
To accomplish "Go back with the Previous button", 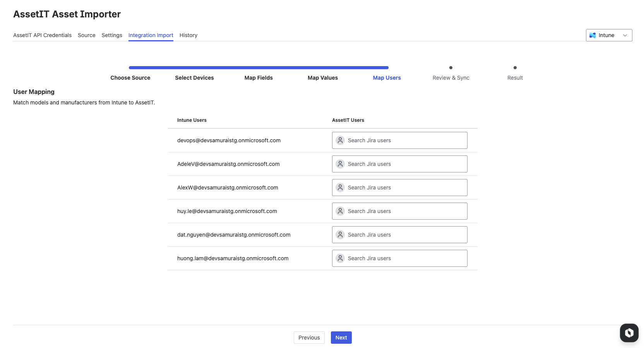I will [x=309, y=338].
